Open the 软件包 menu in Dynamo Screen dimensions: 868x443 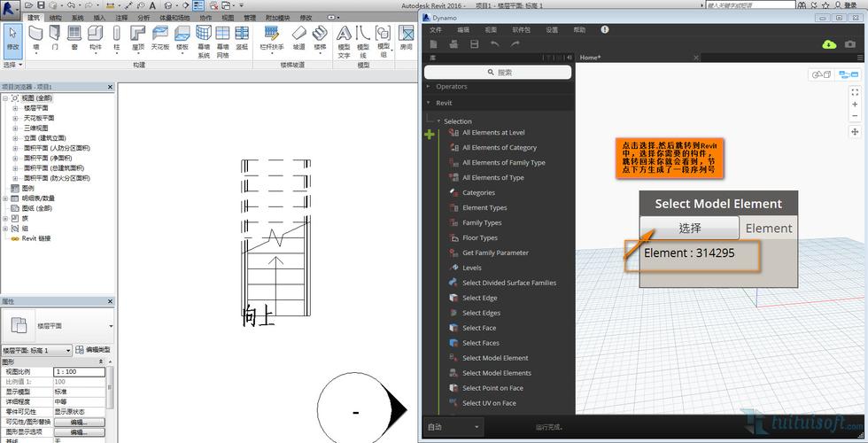(x=521, y=29)
